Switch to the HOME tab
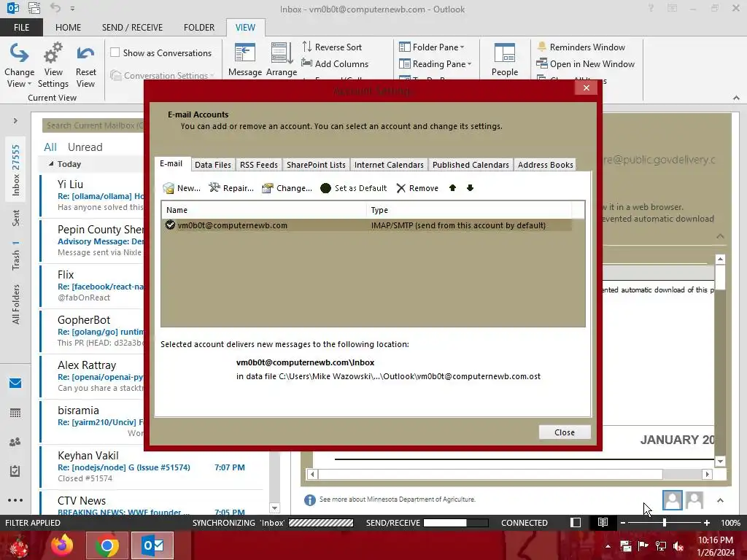Image resolution: width=747 pixels, height=560 pixels. tap(68, 28)
